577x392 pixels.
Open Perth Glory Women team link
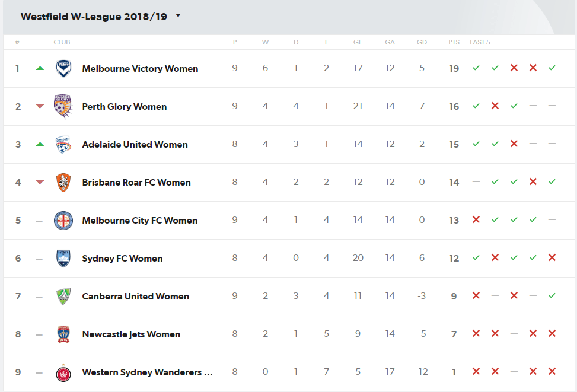(125, 106)
